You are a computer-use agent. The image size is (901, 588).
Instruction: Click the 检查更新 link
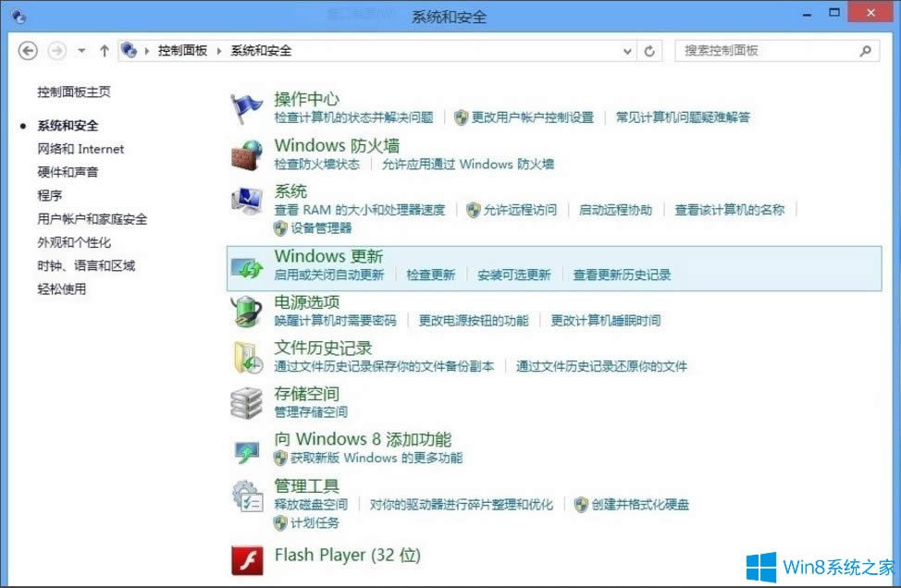pos(430,275)
